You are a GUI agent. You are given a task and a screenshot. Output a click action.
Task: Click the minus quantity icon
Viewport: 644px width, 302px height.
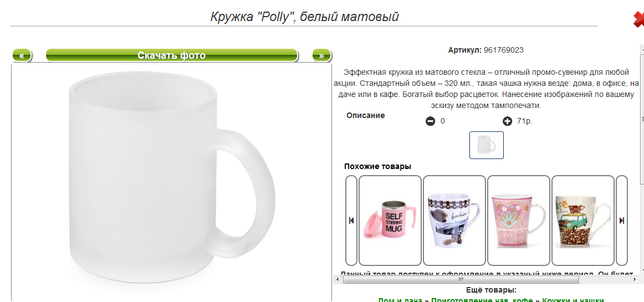point(430,121)
